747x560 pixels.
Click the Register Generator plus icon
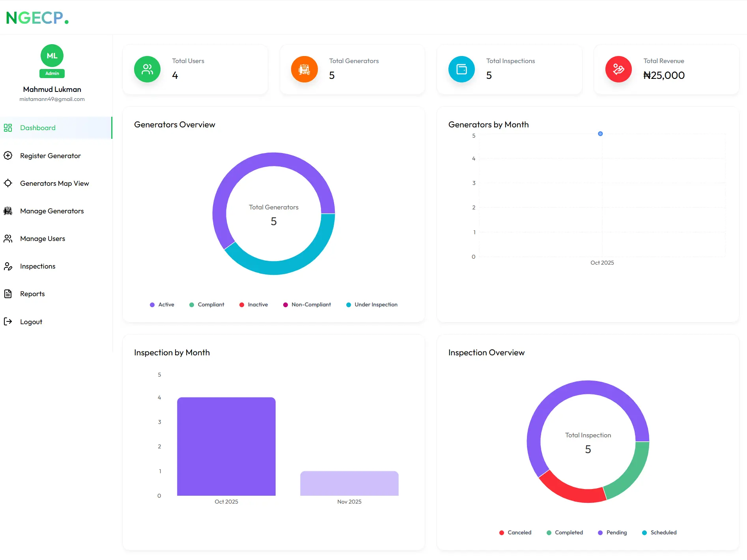coord(8,156)
